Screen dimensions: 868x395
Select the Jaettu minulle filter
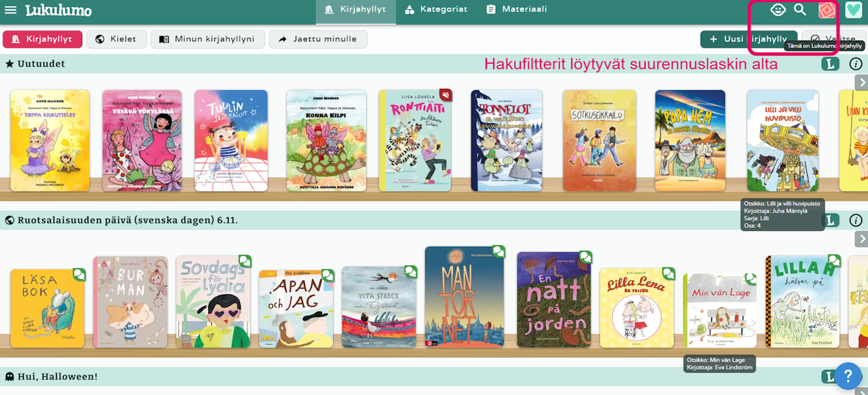pos(318,39)
